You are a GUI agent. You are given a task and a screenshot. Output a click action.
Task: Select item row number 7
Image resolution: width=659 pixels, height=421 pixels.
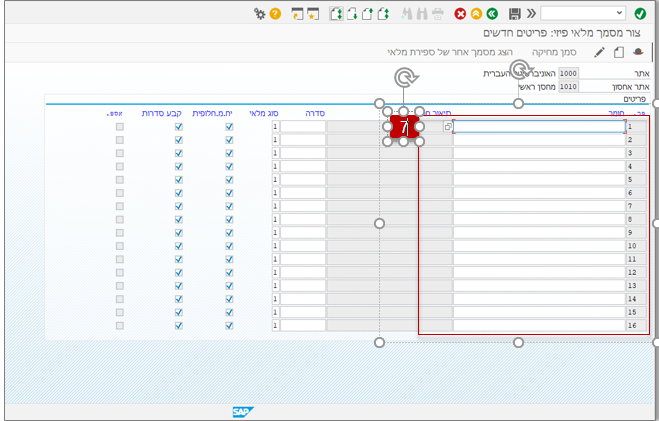pyautogui.click(x=637, y=206)
